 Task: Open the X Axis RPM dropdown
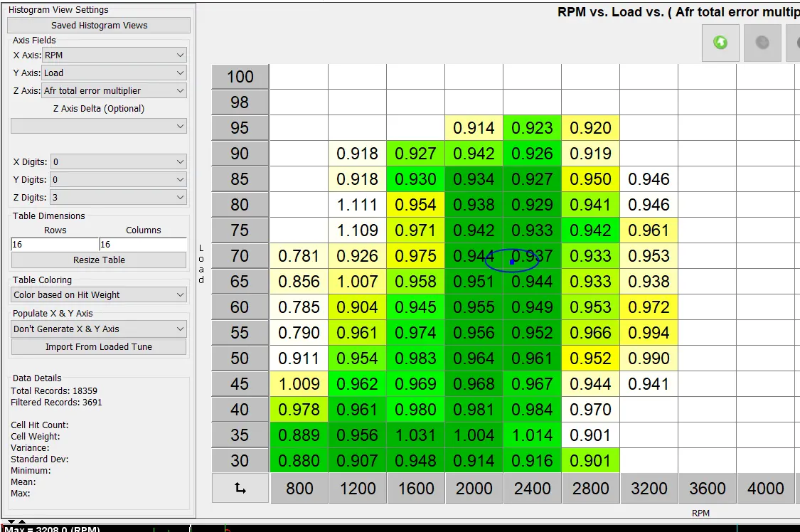click(114, 55)
